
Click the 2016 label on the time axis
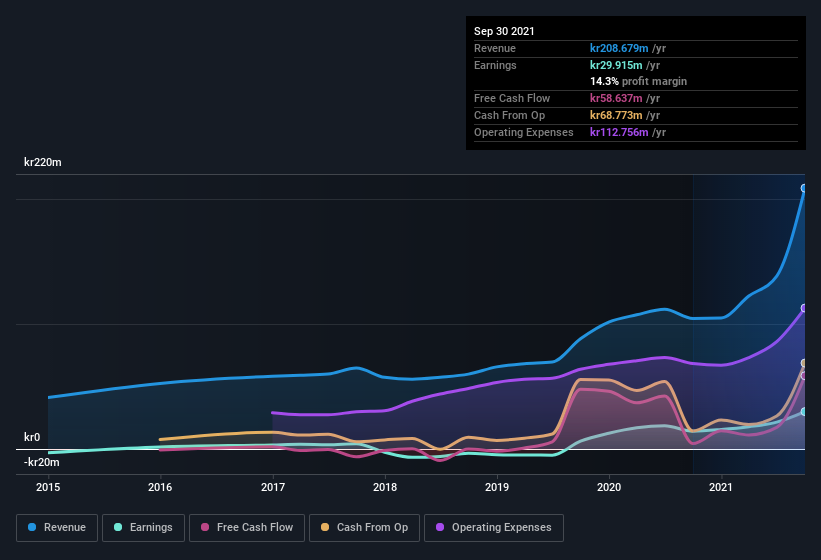click(160, 488)
